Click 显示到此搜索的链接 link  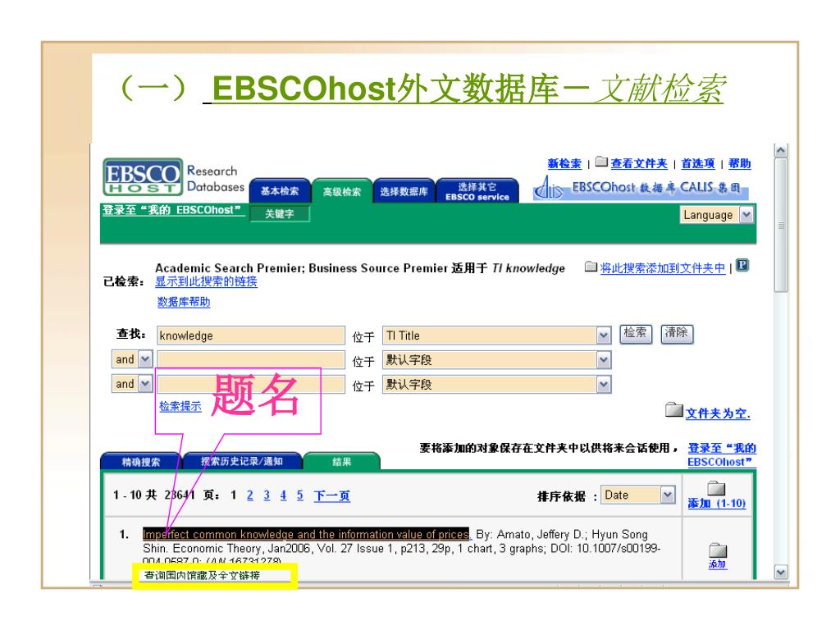tap(206, 281)
